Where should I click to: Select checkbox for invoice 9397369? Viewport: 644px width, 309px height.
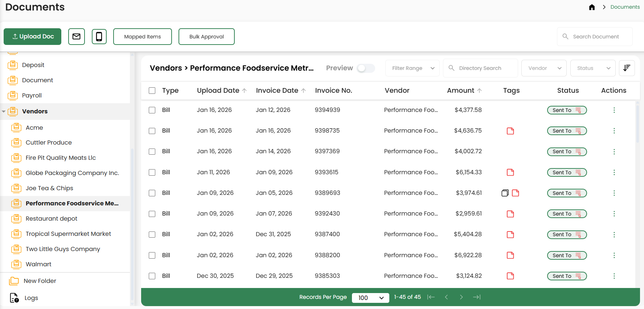[x=152, y=151]
